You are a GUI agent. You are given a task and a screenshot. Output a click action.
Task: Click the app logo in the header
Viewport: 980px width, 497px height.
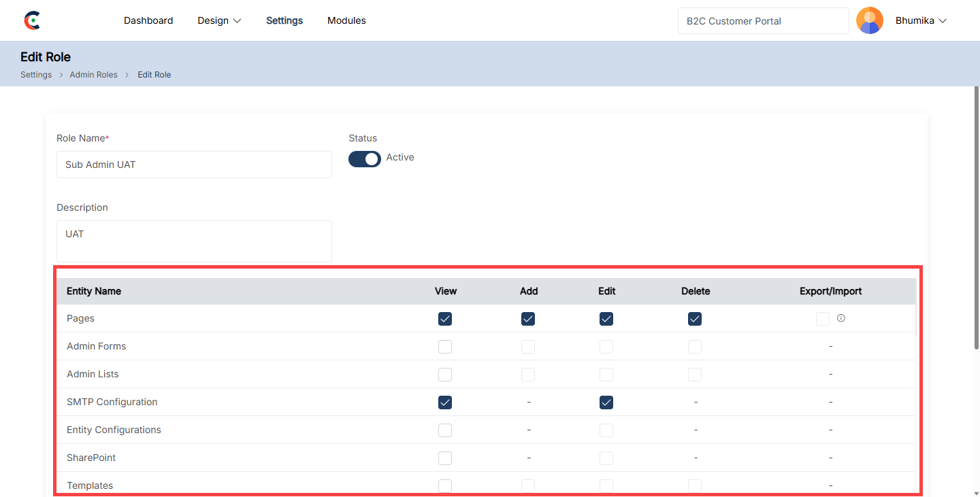click(32, 21)
